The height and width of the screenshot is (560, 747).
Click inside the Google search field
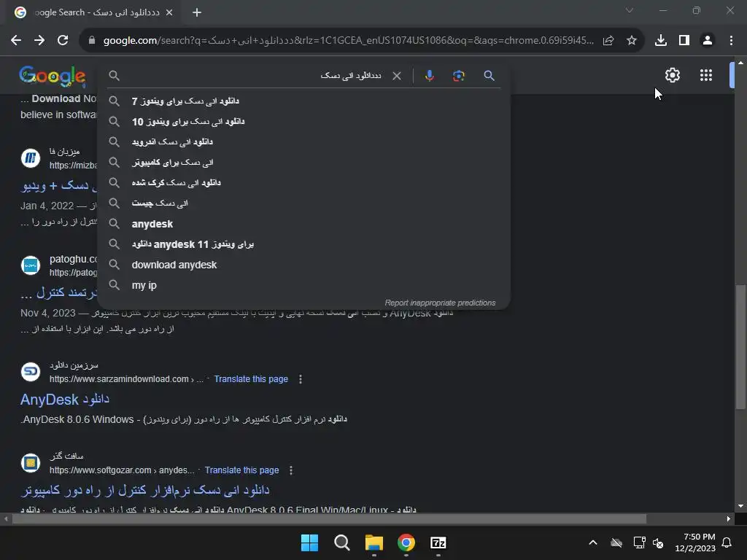(x=252, y=76)
